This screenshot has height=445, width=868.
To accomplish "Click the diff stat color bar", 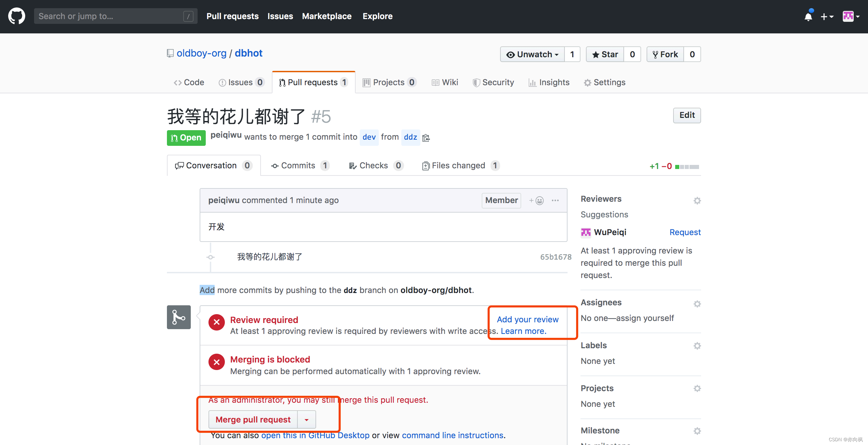I will tap(687, 167).
